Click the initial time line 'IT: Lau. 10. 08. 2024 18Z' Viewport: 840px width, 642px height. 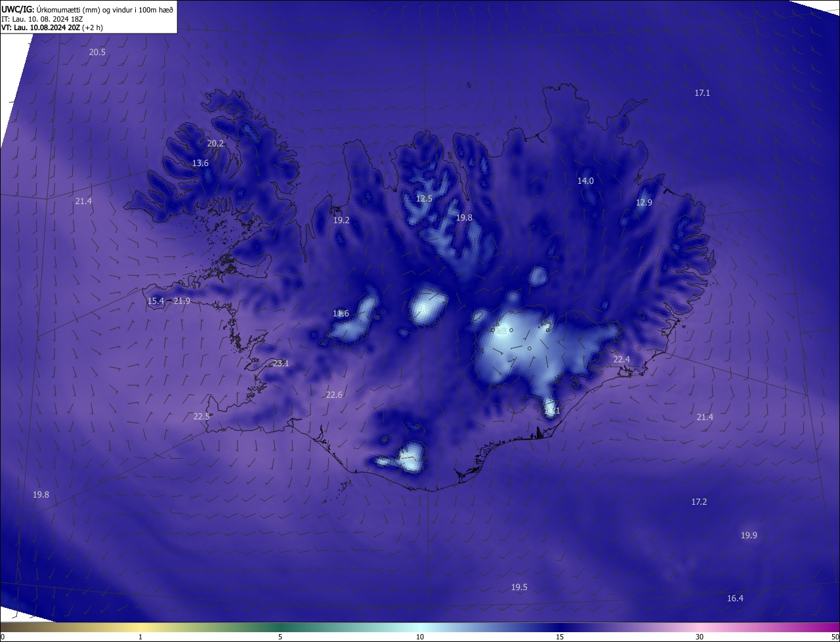(x=43, y=18)
